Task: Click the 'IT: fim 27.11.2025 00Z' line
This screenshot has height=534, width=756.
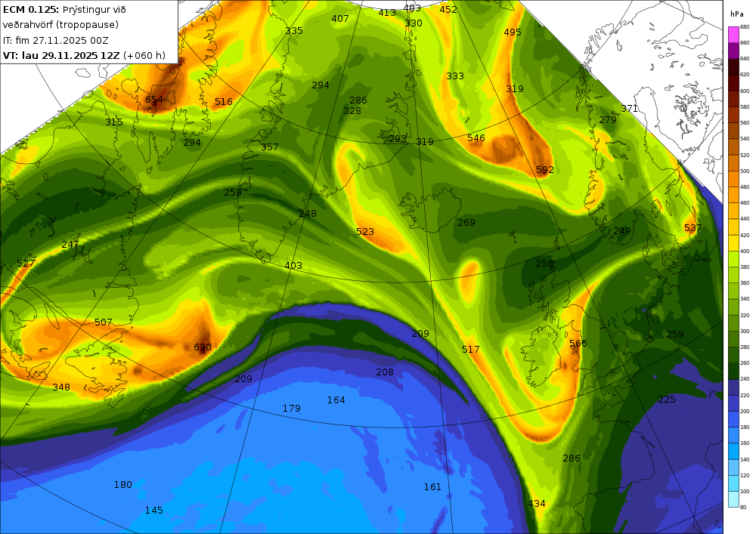Action: [55, 41]
